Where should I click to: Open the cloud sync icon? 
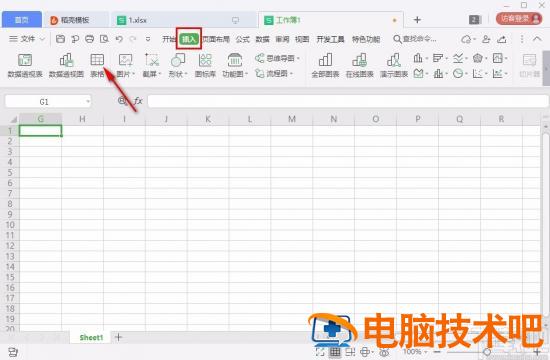[x=468, y=39]
